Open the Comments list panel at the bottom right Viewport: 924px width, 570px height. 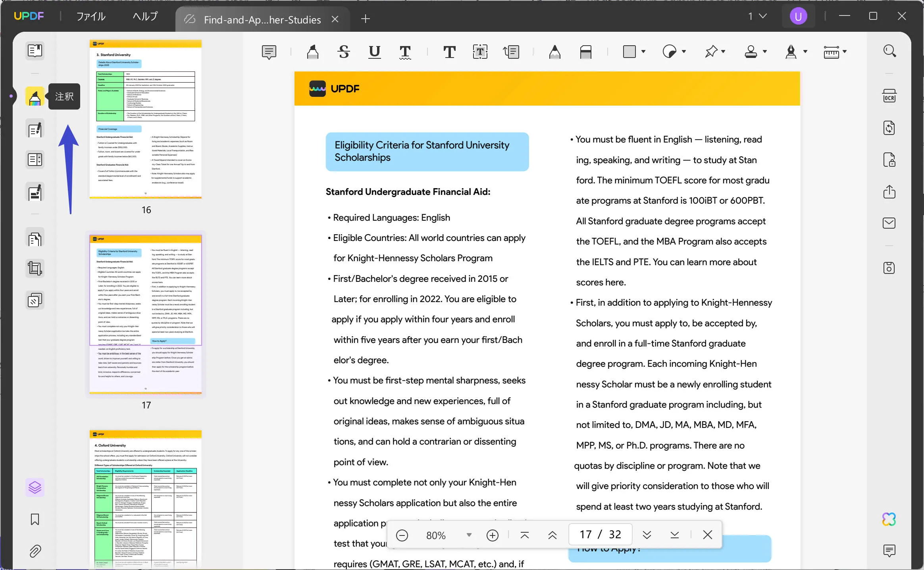889,551
